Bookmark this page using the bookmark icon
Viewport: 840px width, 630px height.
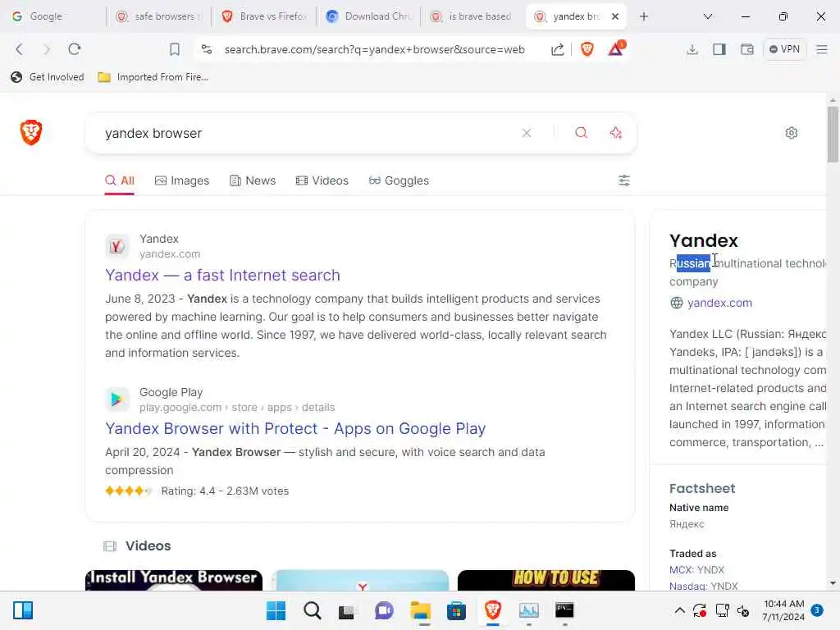(175, 49)
